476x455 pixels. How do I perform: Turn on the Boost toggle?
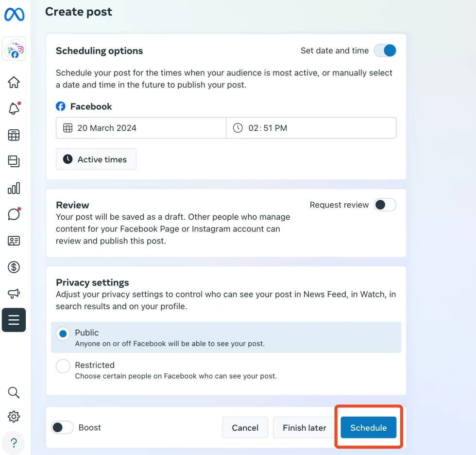click(x=63, y=427)
